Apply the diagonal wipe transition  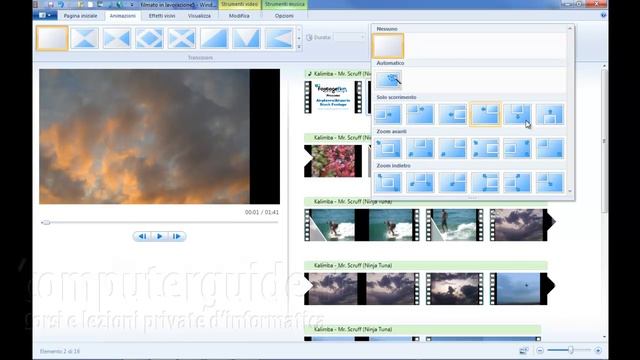pos(214,38)
